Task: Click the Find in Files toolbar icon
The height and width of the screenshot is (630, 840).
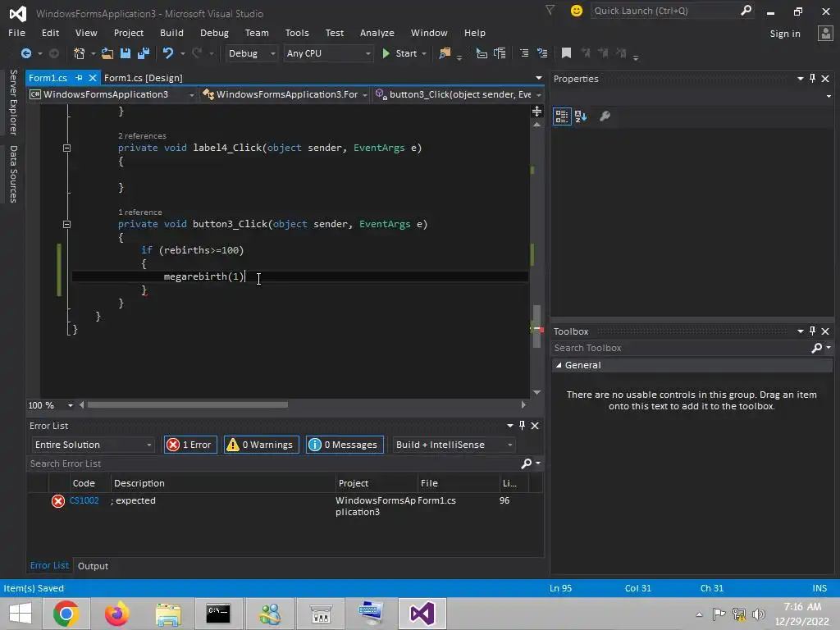Action: pos(445,53)
